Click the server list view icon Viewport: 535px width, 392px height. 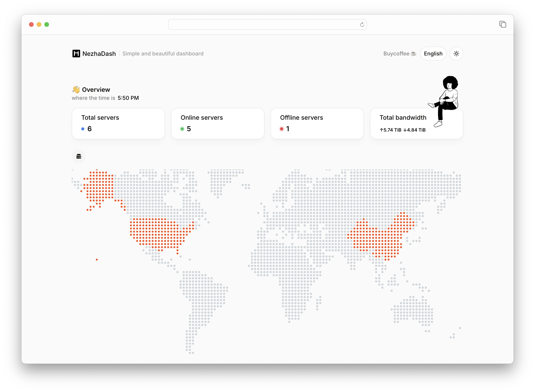pyautogui.click(x=79, y=156)
